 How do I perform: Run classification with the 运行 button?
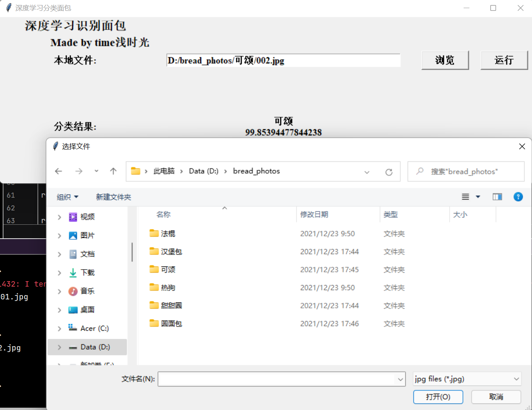point(504,60)
